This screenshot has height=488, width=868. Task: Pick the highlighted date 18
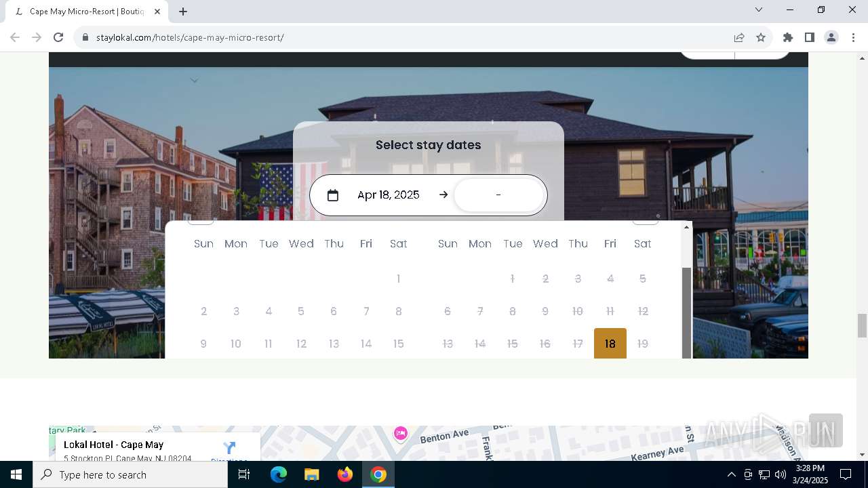point(610,344)
